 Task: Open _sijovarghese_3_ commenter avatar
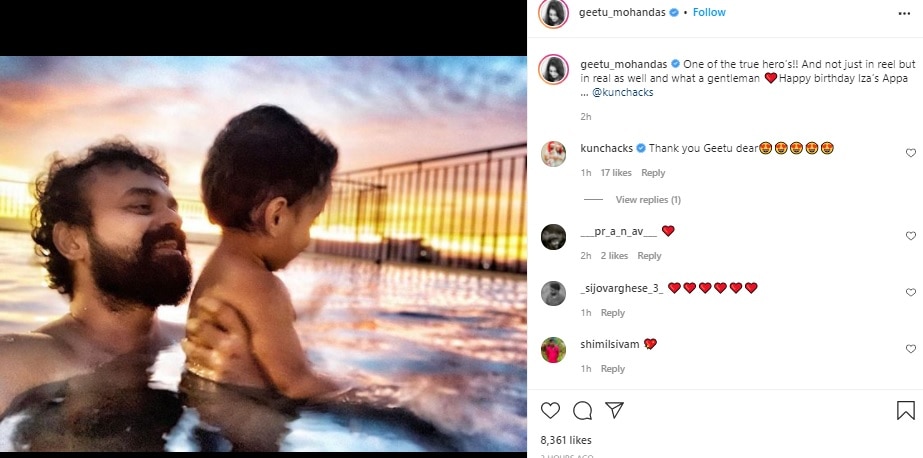[554, 293]
